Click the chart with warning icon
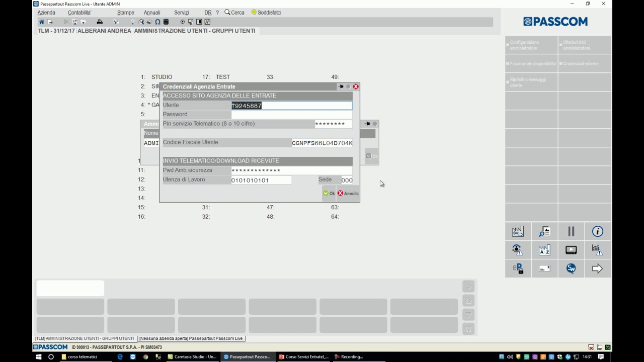The width and height of the screenshot is (644, 362). click(598, 250)
